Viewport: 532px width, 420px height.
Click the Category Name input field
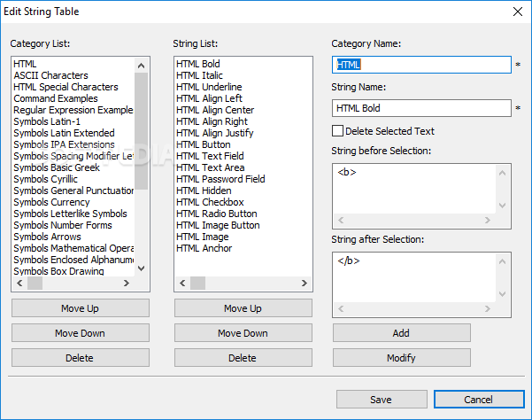(x=420, y=65)
